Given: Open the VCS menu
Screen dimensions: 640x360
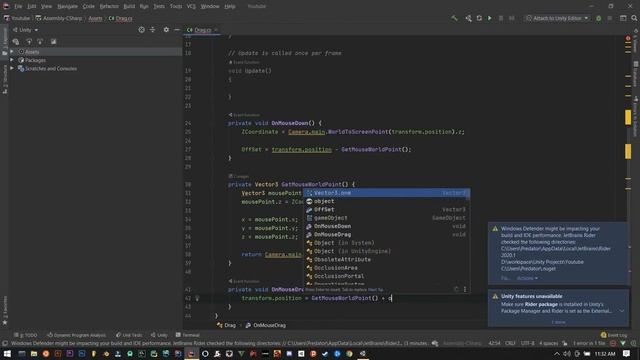Looking at the screenshot, I should click(x=191, y=6).
